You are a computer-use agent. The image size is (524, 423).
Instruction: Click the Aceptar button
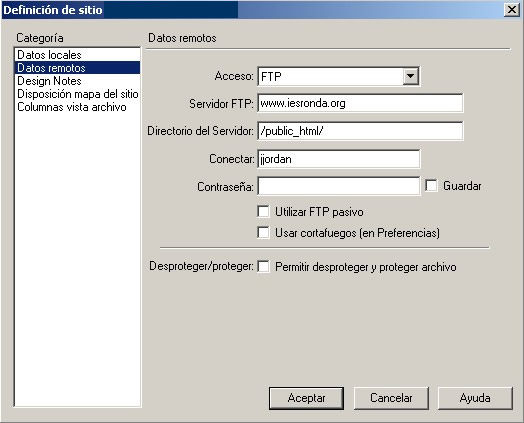306,398
